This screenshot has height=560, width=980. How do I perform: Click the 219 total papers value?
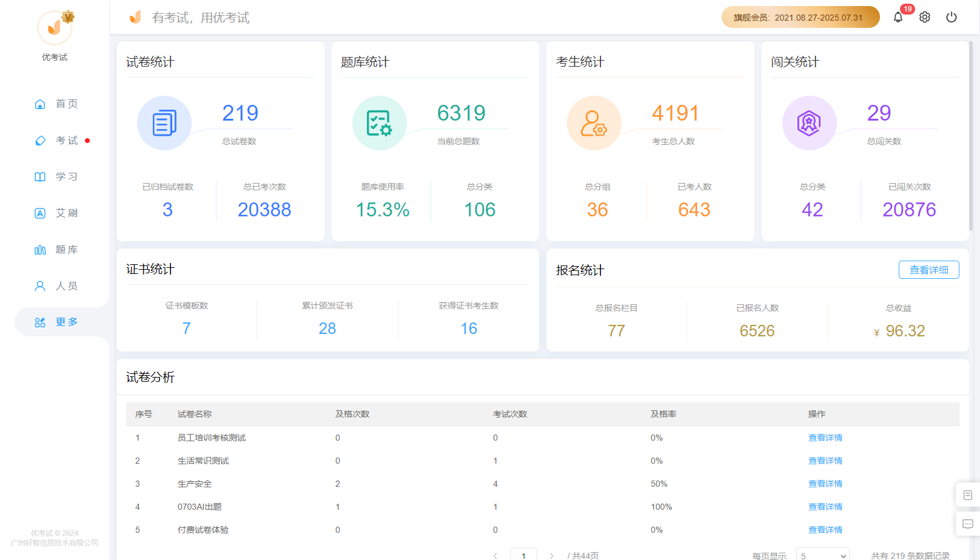(x=240, y=113)
